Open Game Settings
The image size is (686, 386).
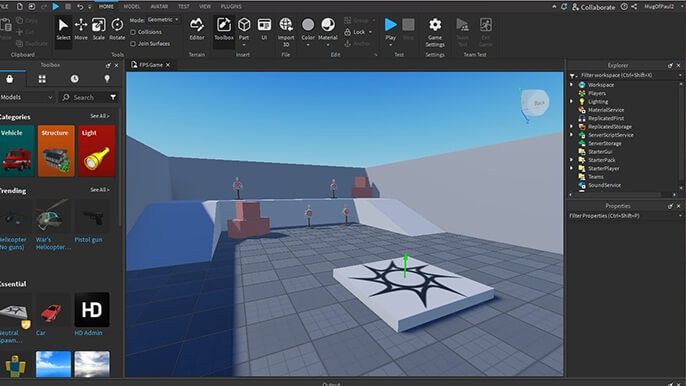click(435, 32)
